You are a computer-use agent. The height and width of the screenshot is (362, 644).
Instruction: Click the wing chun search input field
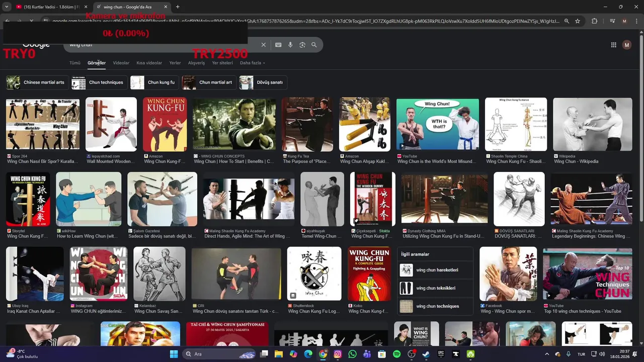(161, 45)
